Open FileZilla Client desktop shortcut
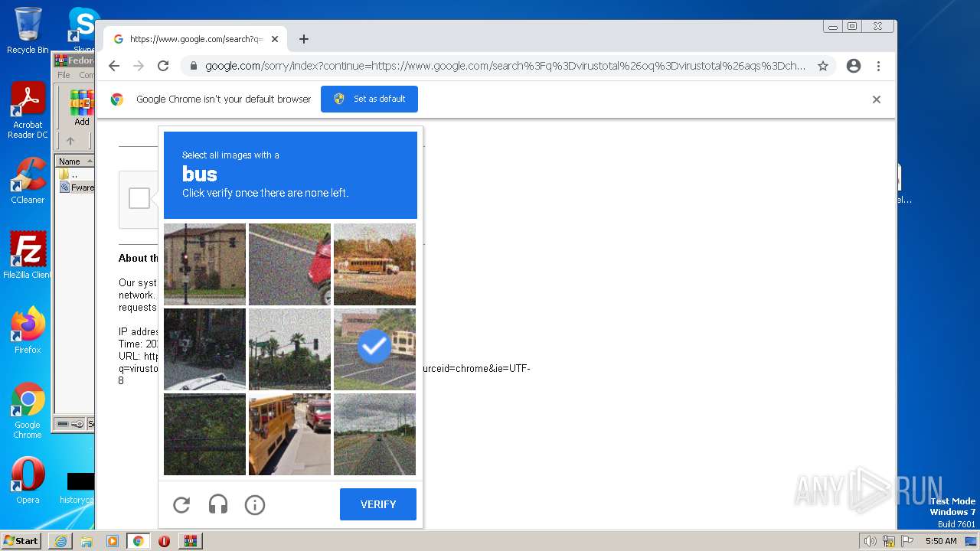The width and height of the screenshot is (980, 551). pyautogui.click(x=28, y=255)
